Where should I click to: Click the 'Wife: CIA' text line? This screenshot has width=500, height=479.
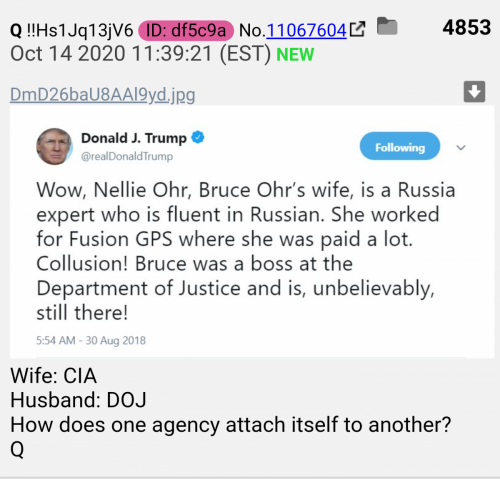click(x=54, y=376)
